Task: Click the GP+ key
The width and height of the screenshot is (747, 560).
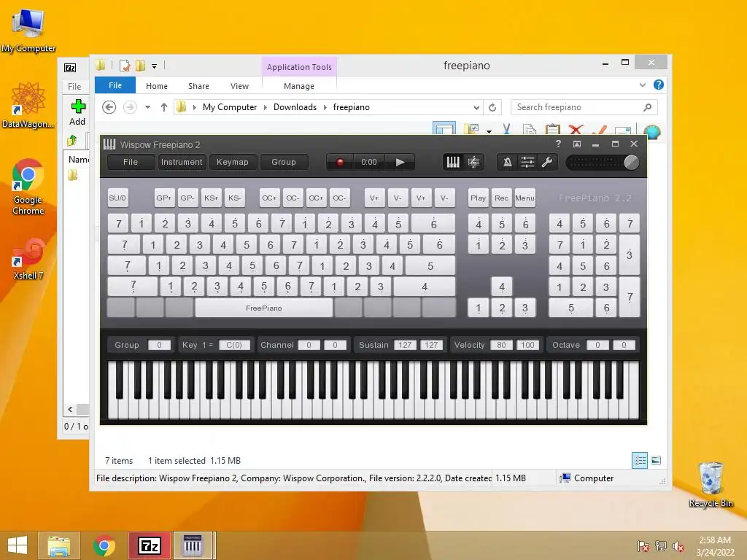Action: click(164, 198)
